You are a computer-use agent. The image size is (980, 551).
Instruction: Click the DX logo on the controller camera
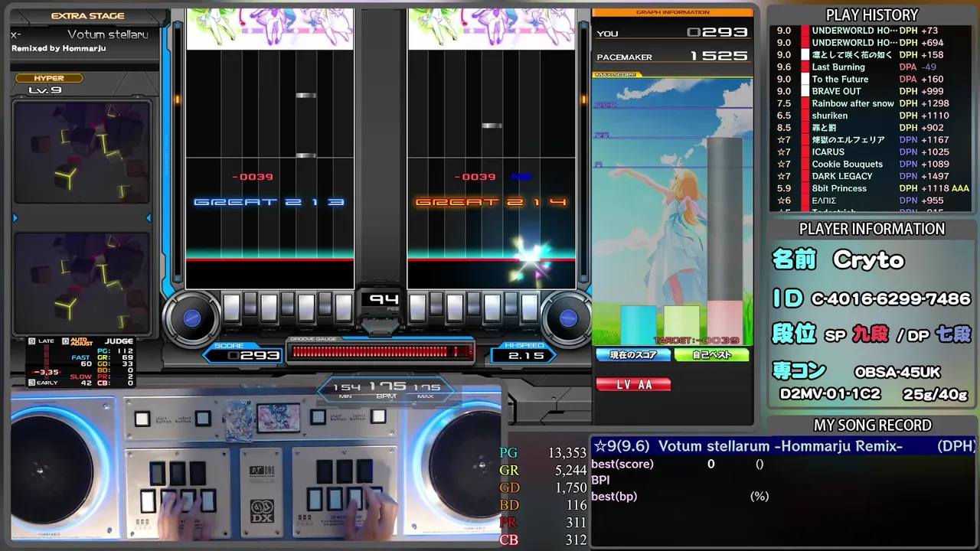pyautogui.click(x=262, y=510)
